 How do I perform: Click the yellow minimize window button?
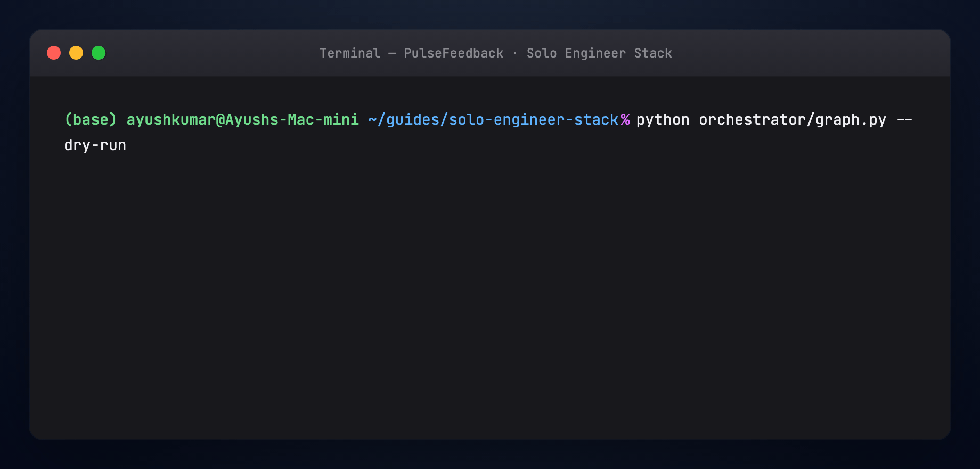[76, 53]
